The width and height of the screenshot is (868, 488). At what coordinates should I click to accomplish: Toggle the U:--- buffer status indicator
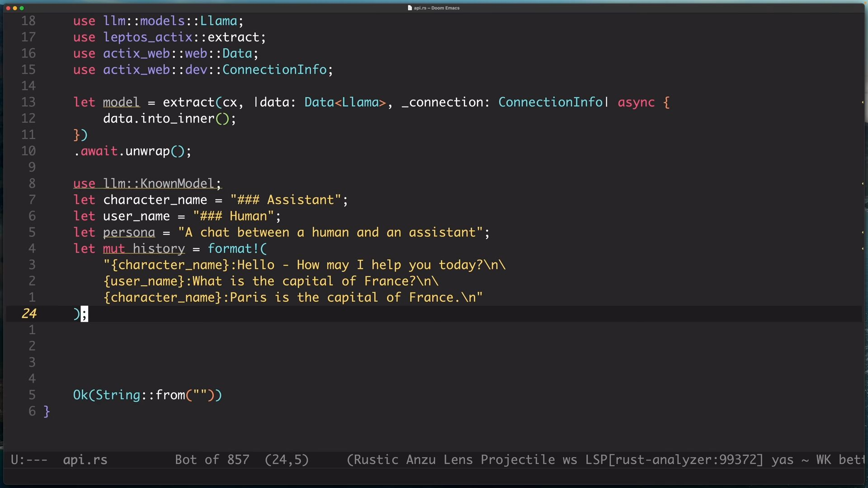(x=29, y=460)
